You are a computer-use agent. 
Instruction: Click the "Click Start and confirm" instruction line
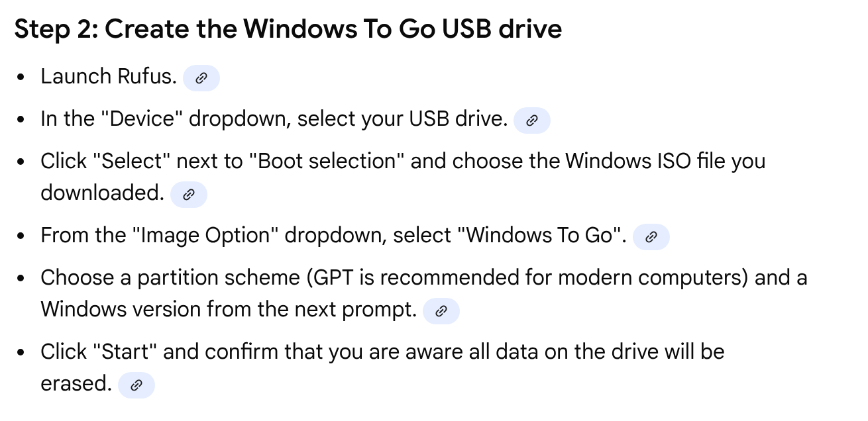click(382, 351)
